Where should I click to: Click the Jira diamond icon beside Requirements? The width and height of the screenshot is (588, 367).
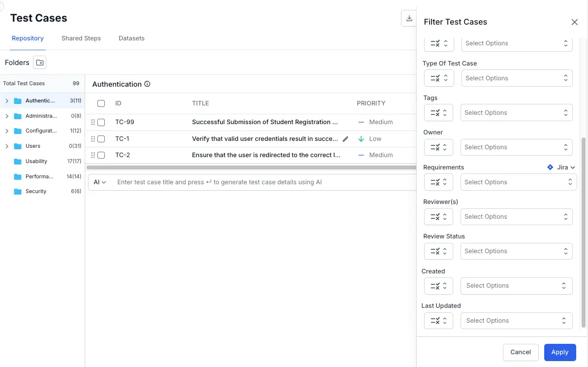[550, 167]
